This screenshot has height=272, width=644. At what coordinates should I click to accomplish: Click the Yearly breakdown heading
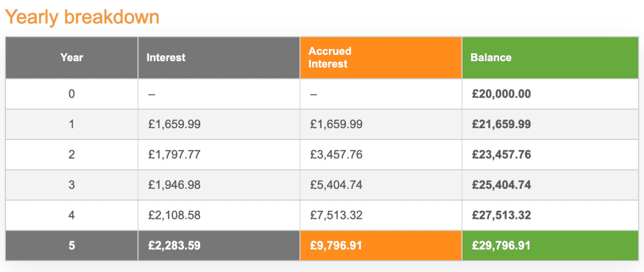point(82,17)
